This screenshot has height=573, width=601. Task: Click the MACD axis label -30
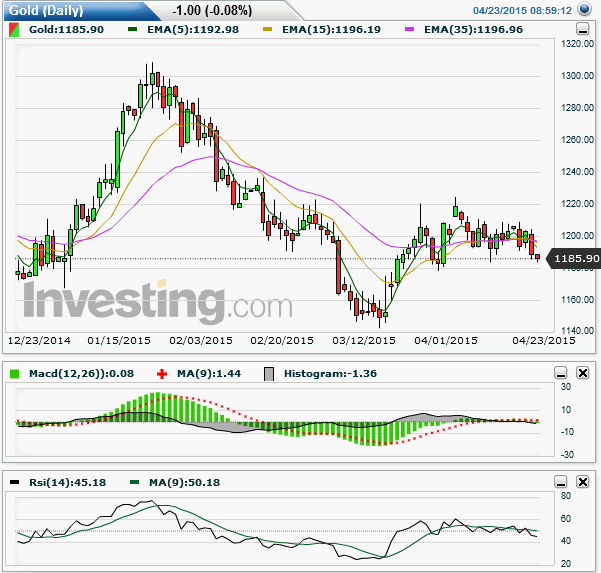point(567,455)
